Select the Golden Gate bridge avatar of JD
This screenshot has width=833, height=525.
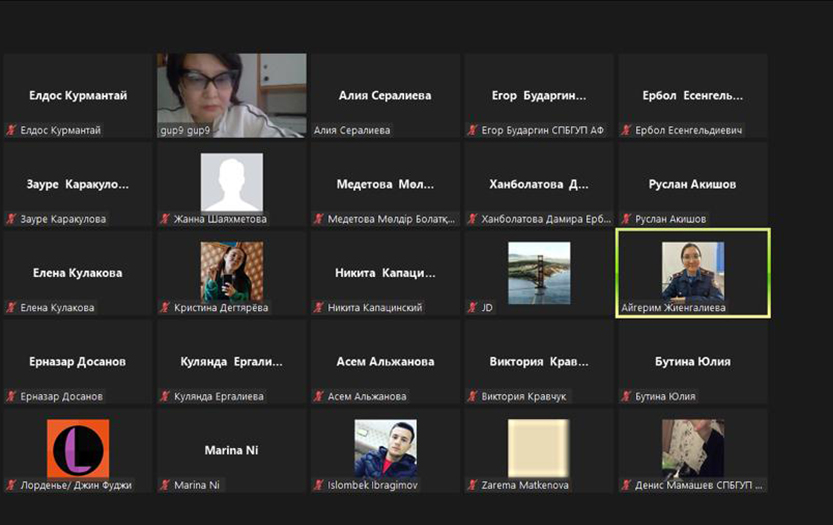click(539, 272)
